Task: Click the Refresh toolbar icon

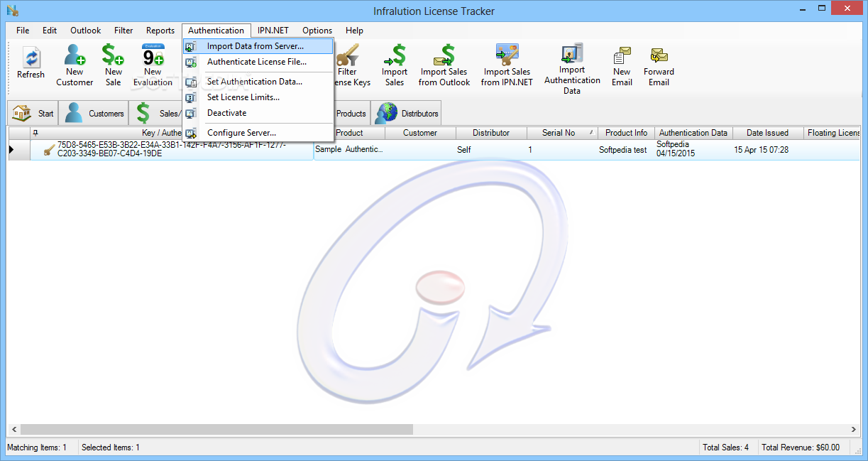Action: click(31, 58)
